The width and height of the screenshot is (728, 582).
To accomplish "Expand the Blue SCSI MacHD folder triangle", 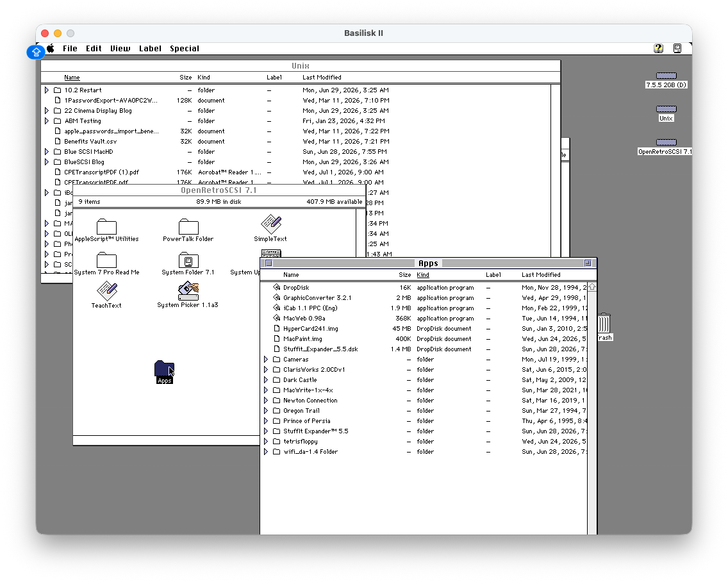I will tap(47, 151).
